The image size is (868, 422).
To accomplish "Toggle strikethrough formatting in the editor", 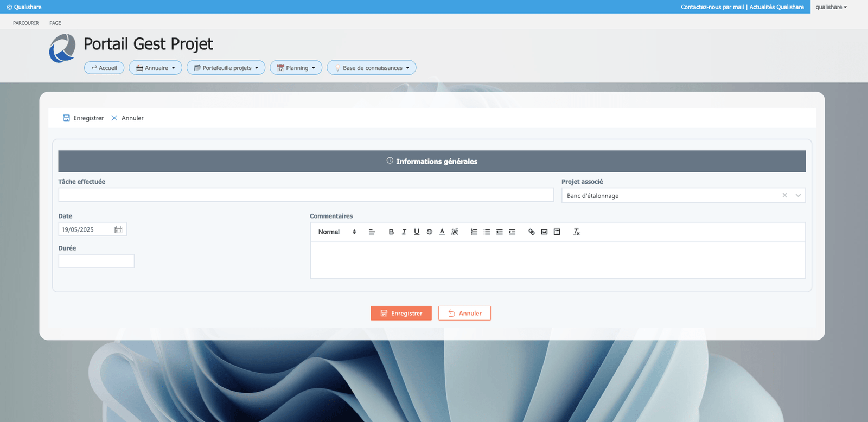I will [429, 232].
